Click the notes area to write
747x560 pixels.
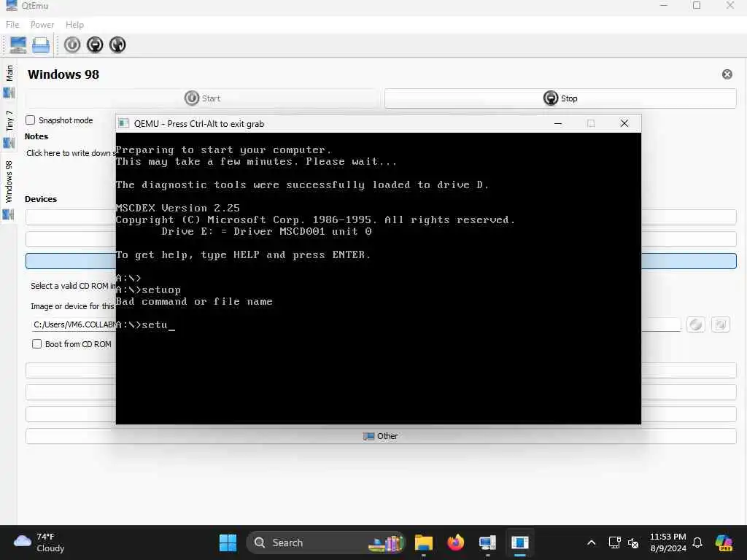[x=71, y=153]
